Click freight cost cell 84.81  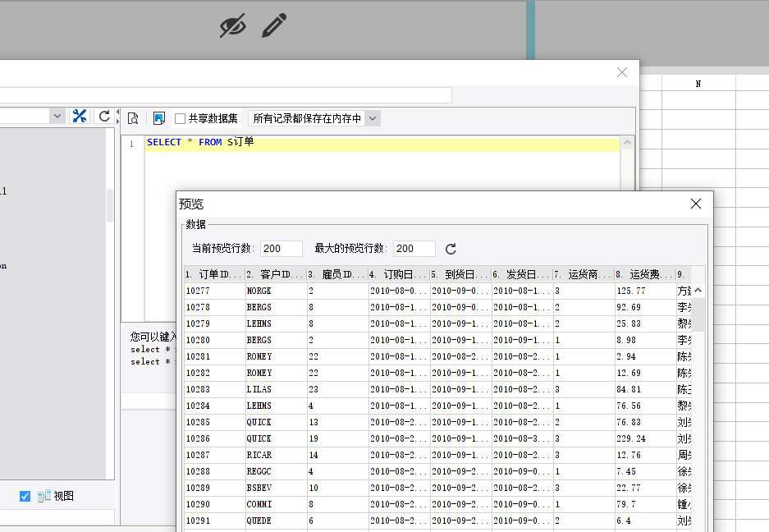645,390
